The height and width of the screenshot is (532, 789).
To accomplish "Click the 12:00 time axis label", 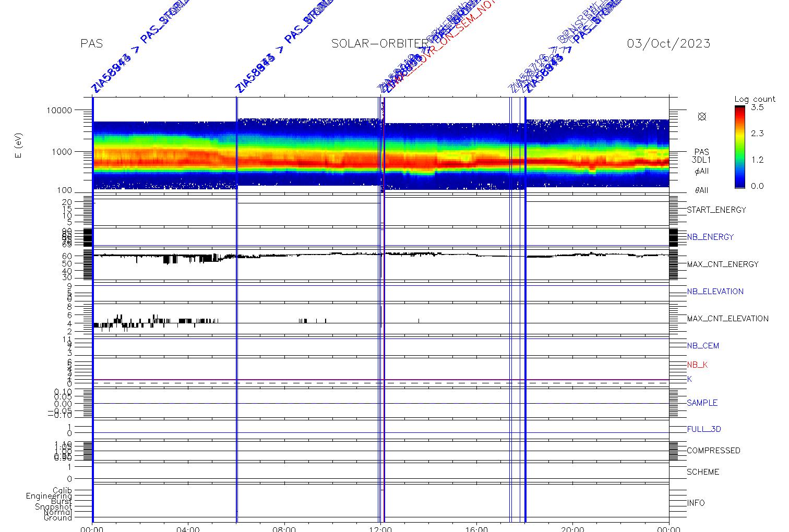I will click(380, 529).
